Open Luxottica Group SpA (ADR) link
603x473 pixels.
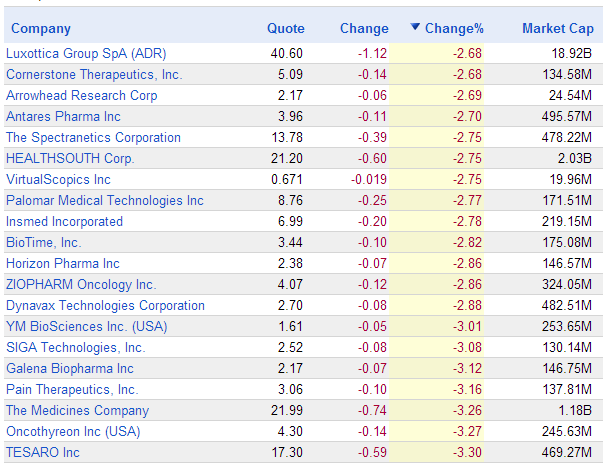[x=86, y=53]
